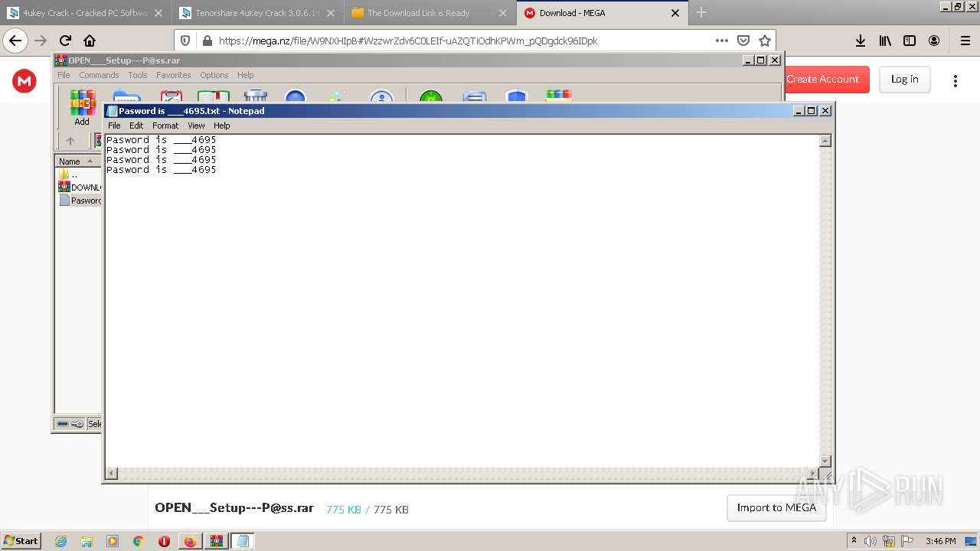The width and height of the screenshot is (980, 551).
Task: Select the Pasword text file in WinRAR
Action: pos(80,201)
